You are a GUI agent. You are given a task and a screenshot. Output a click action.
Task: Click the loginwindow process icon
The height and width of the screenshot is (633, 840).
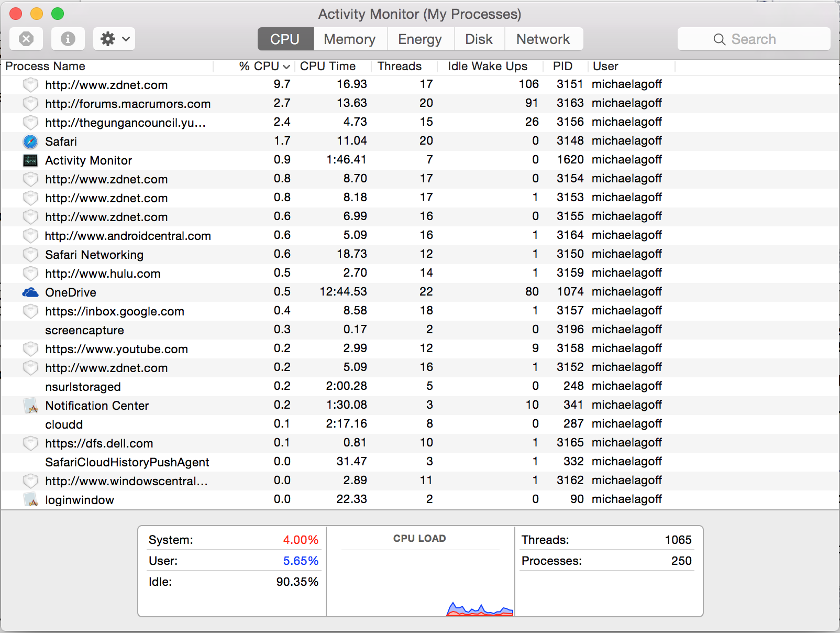pos(31,500)
